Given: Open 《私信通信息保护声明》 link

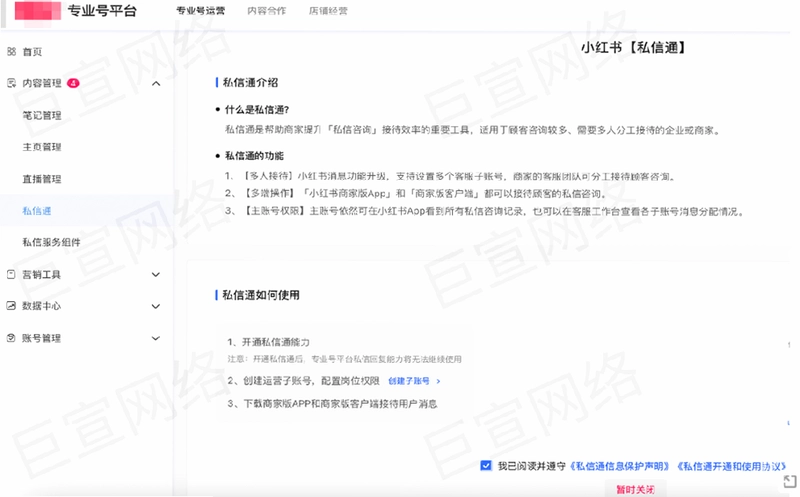Looking at the screenshot, I should click(x=619, y=466).
